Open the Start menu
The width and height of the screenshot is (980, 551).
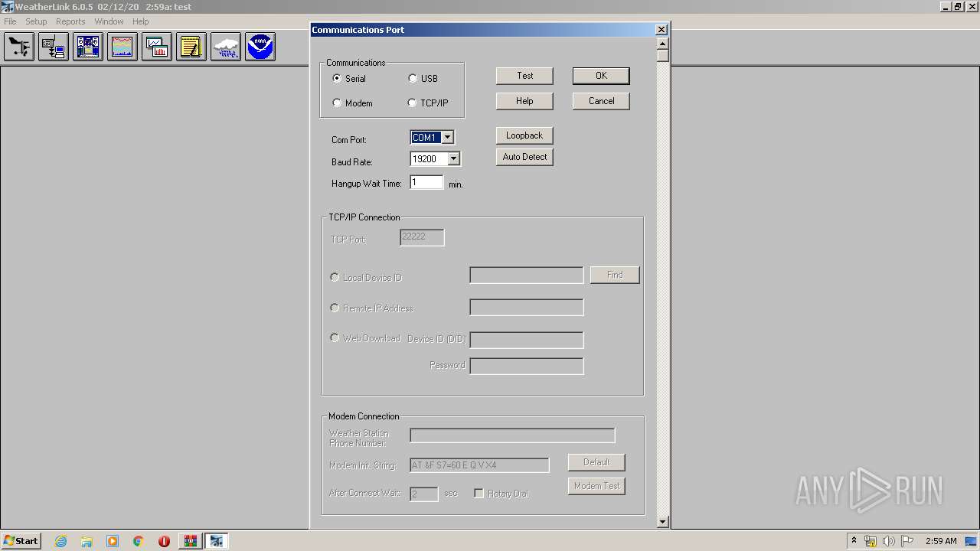tap(21, 541)
